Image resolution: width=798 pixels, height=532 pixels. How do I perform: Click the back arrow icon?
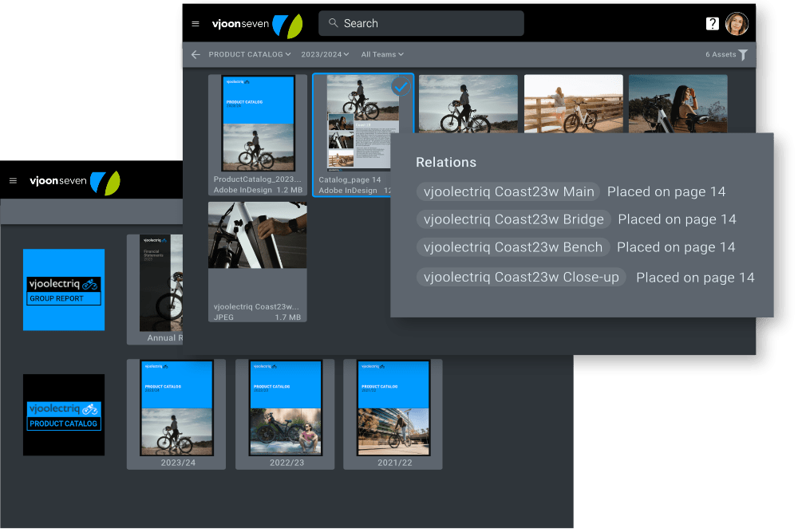click(x=196, y=54)
